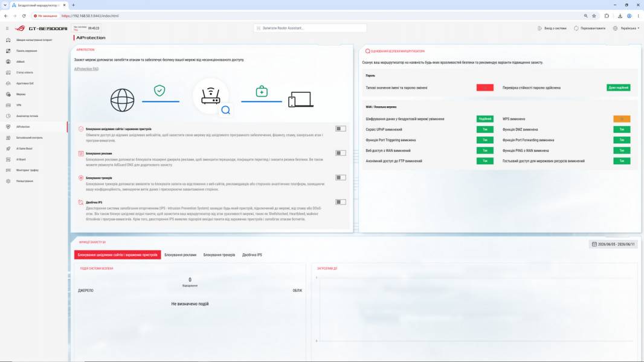Open the date range picker 2026/06/05 - 2026/06/11

(613, 244)
